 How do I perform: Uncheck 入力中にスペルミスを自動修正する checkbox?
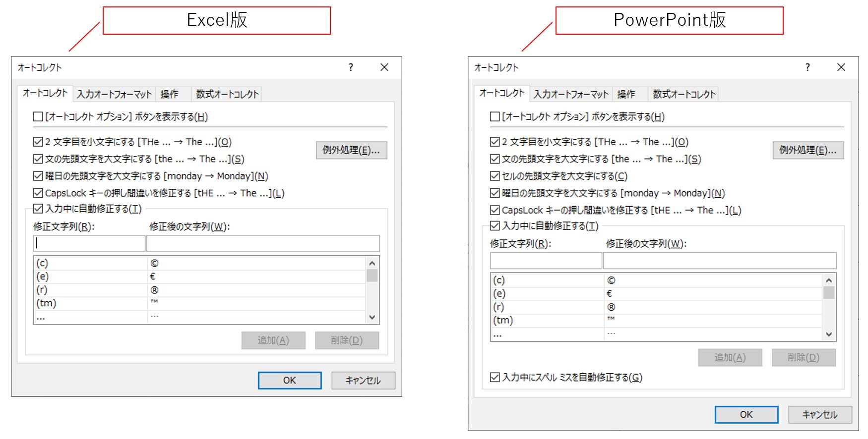click(x=495, y=378)
